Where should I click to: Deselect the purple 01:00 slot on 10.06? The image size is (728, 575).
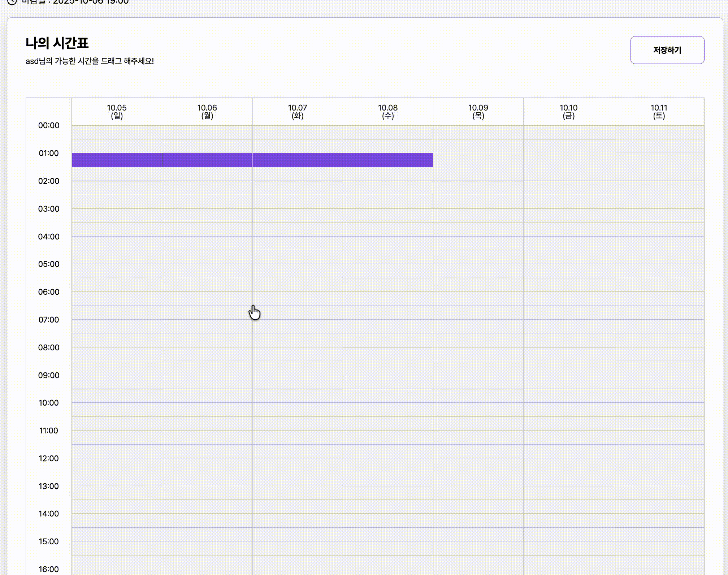207,160
